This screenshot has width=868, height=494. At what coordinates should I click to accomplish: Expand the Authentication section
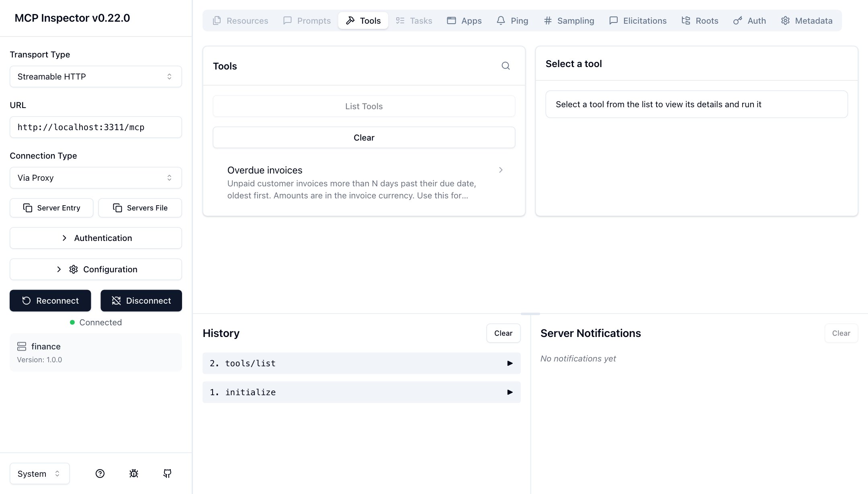[96, 238]
